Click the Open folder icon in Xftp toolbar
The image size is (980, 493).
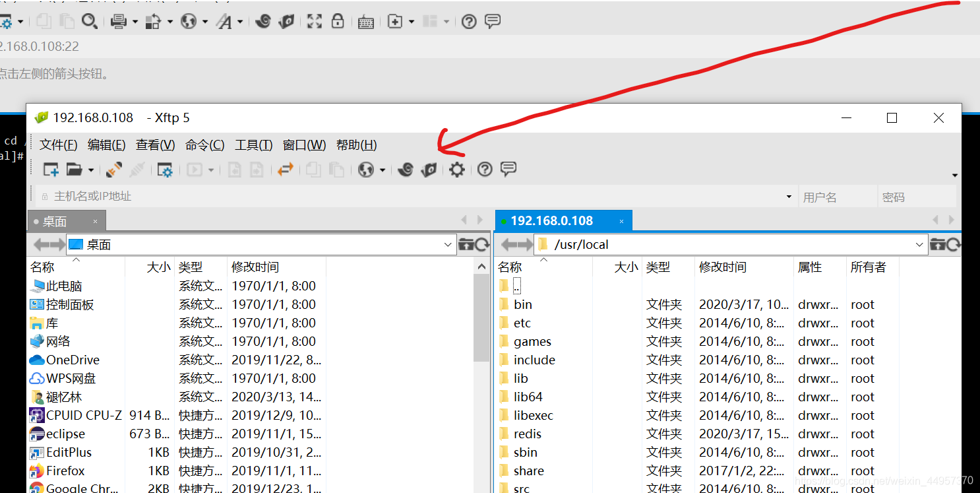click(74, 170)
